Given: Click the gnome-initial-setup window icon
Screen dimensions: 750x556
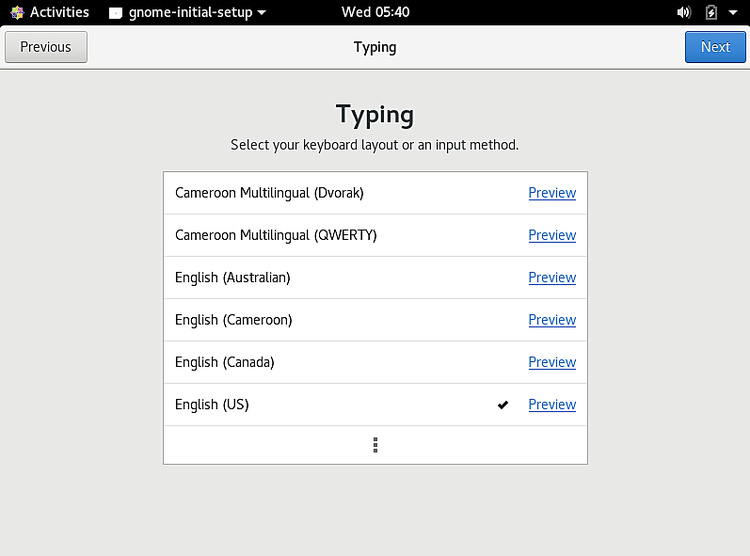Looking at the screenshot, I should 116,13.
